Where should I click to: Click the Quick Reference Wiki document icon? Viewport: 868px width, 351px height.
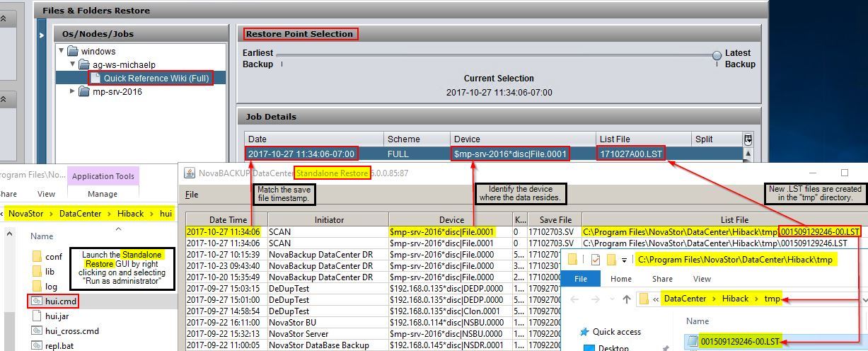[x=96, y=78]
